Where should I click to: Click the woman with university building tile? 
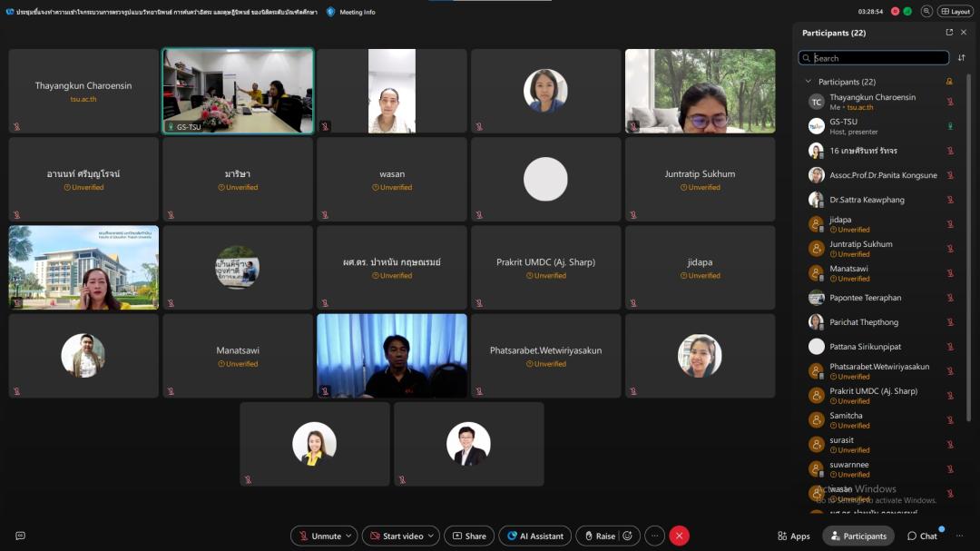click(83, 268)
